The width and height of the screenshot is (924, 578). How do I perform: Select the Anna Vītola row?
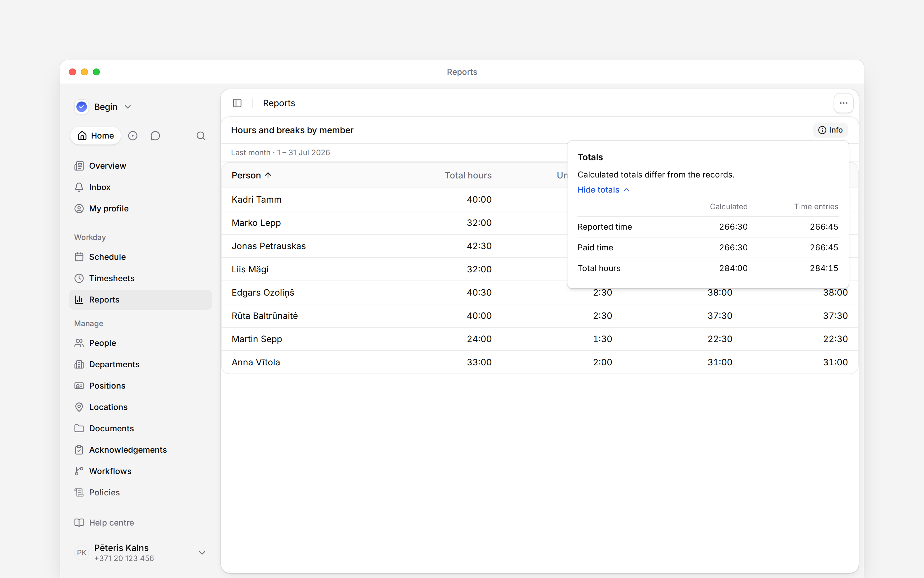pos(540,363)
